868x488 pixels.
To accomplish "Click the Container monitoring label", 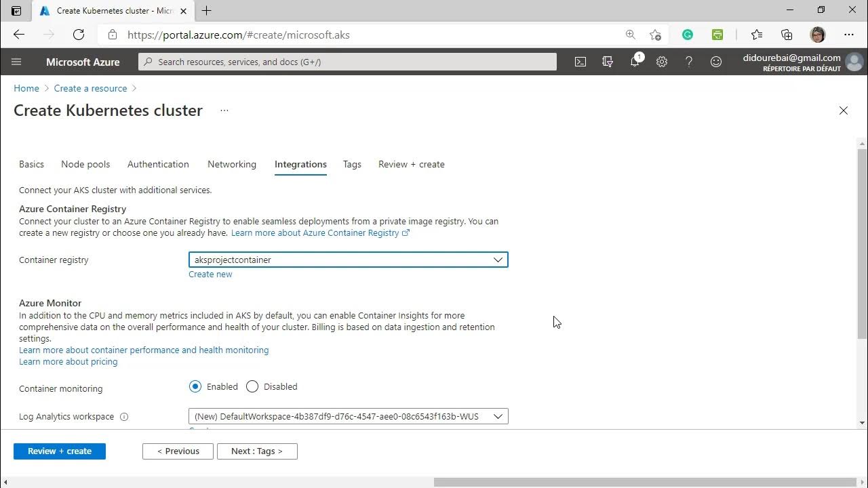I will tap(61, 389).
